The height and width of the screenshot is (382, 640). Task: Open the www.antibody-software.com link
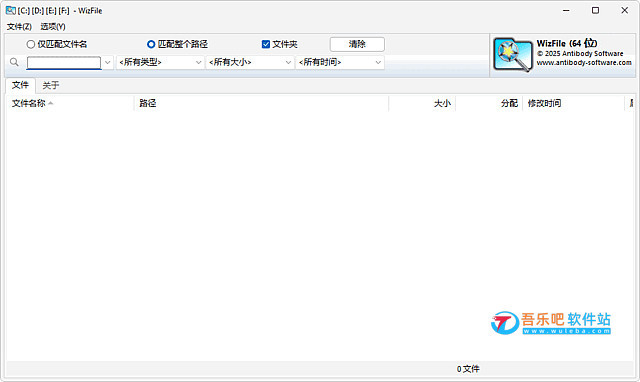click(x=584, y=62)
